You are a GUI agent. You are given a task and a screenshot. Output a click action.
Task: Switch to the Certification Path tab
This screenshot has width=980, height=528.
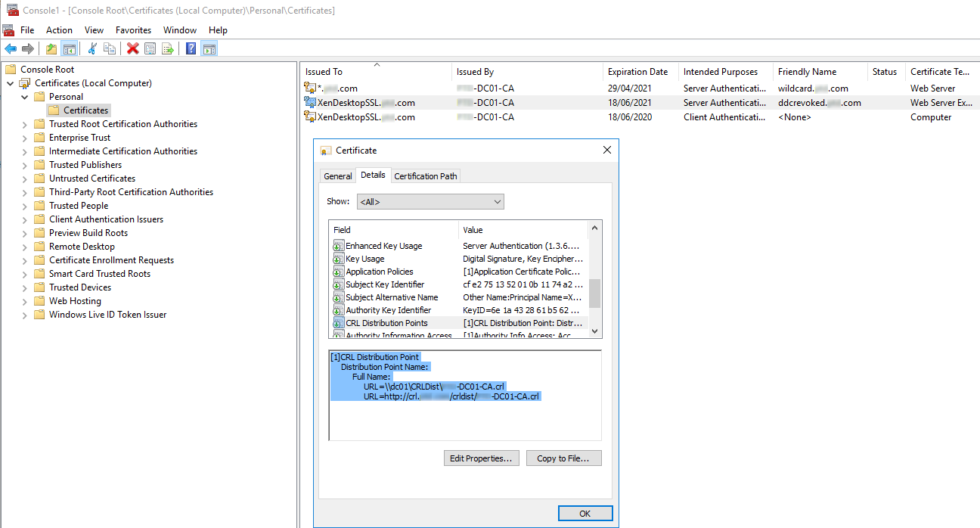425,175
